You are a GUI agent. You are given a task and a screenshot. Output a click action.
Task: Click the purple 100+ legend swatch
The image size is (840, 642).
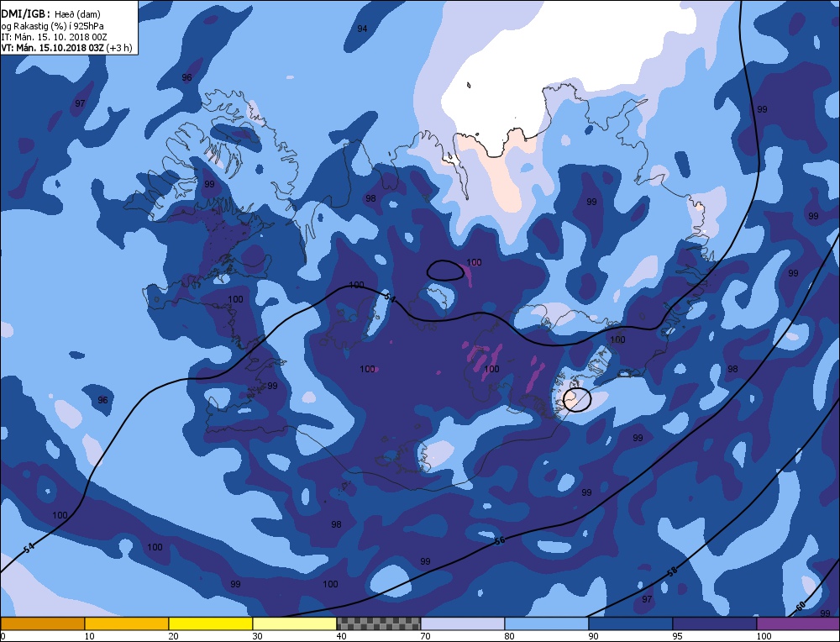(x=798, y=624)
